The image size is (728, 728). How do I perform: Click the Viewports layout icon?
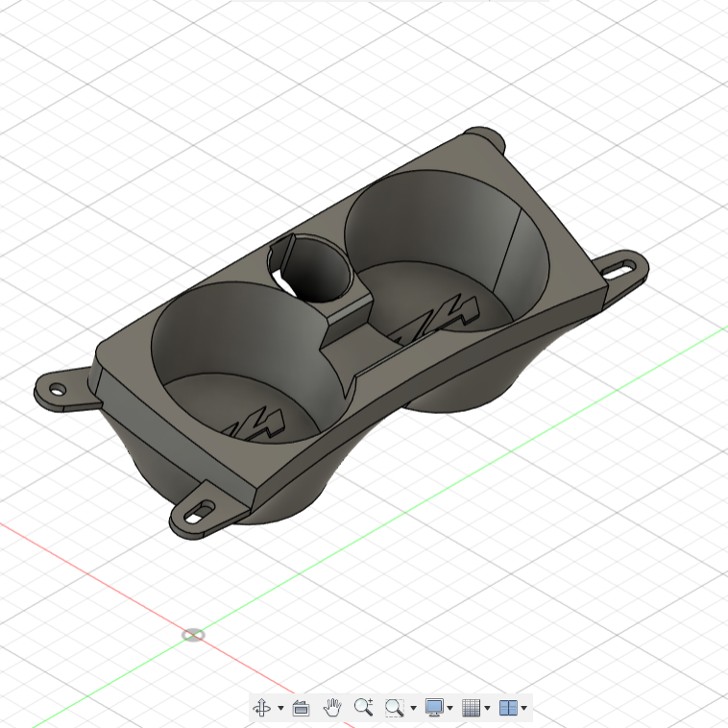pos(508,708)
